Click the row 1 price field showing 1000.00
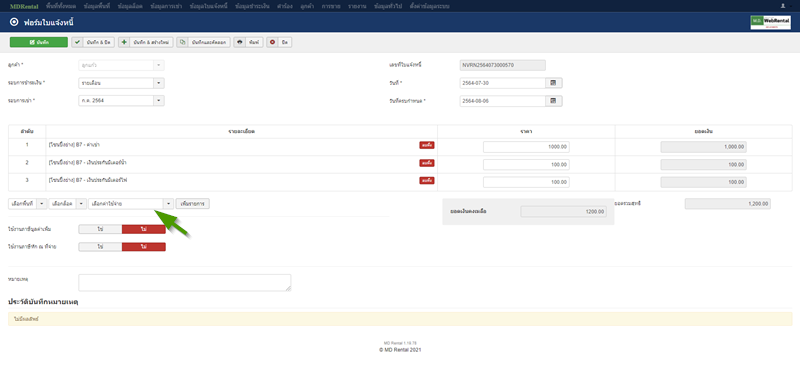The image size is (800, 385). (x=526, y=147)
